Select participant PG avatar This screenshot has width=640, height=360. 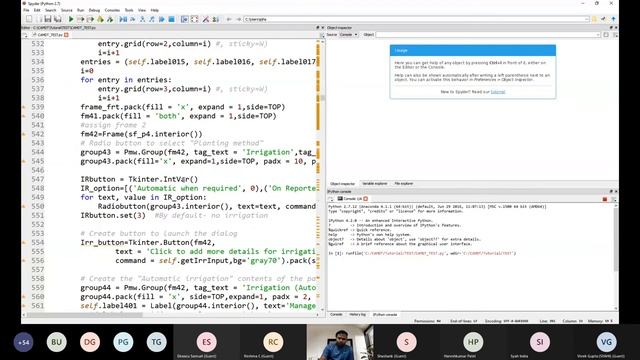(123, 342)
